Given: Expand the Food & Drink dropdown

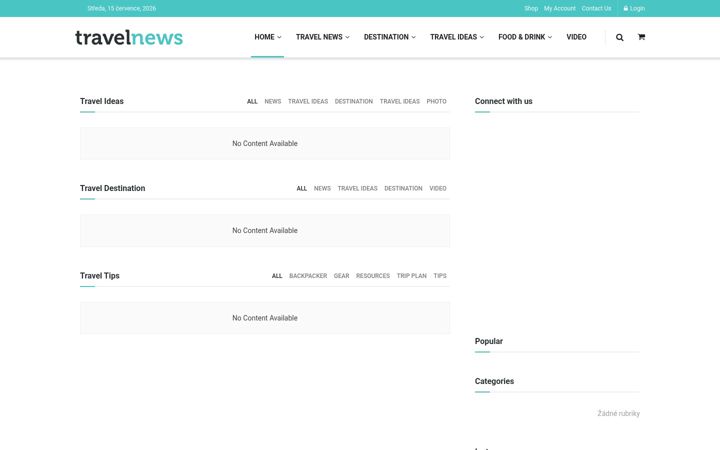Looking at the screenshot, I should pos(525,37).
